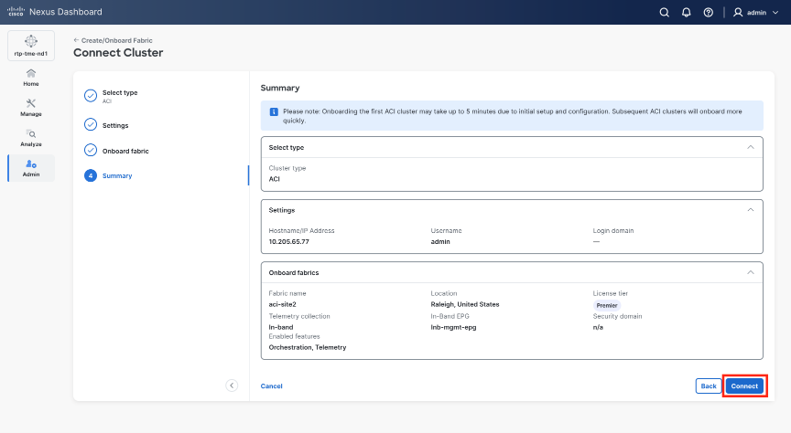Select the inb-mgmt-epg value
The height and width of the screenshot is (433, 791).
(453, 327)
